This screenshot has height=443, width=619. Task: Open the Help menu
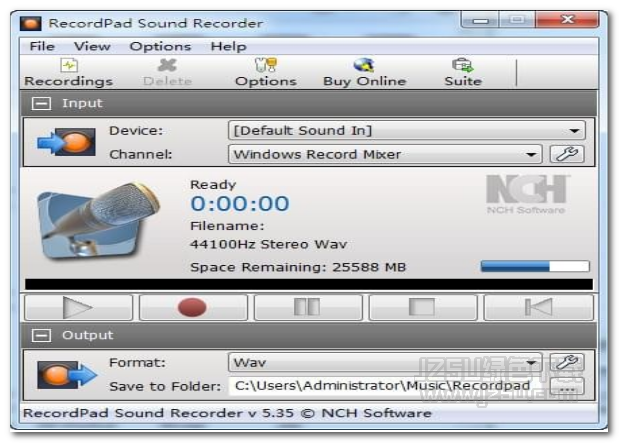229,46
